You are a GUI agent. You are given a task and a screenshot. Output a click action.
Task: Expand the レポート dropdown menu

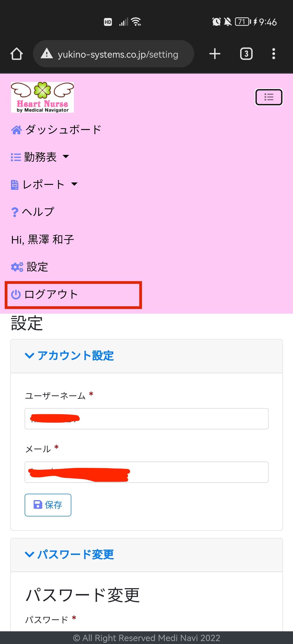(44, 184)
